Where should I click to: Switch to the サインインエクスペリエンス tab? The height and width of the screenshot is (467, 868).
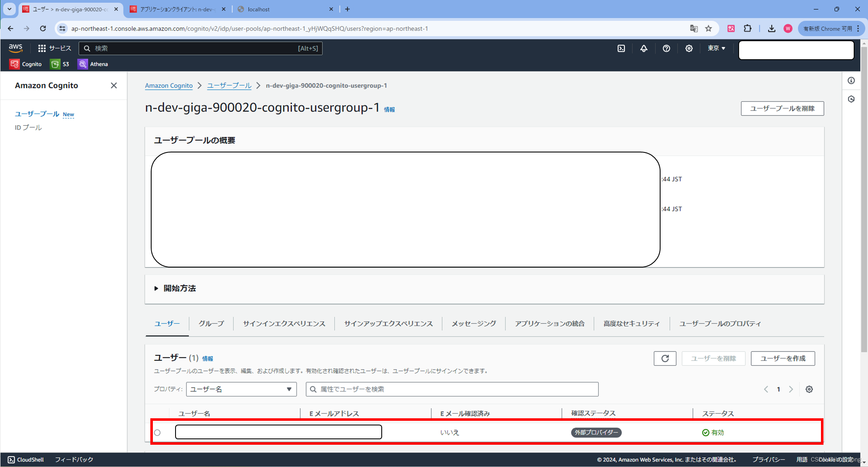point(284,323)
